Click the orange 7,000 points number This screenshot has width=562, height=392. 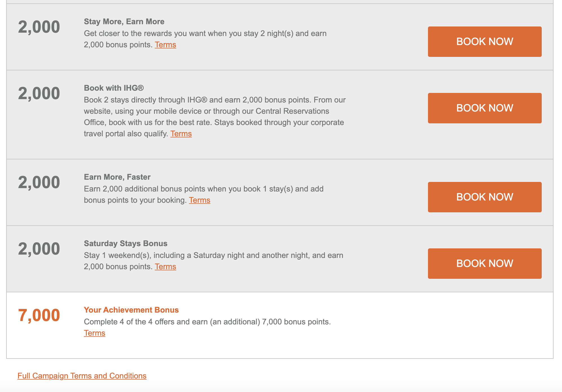[x=39, y=315]
